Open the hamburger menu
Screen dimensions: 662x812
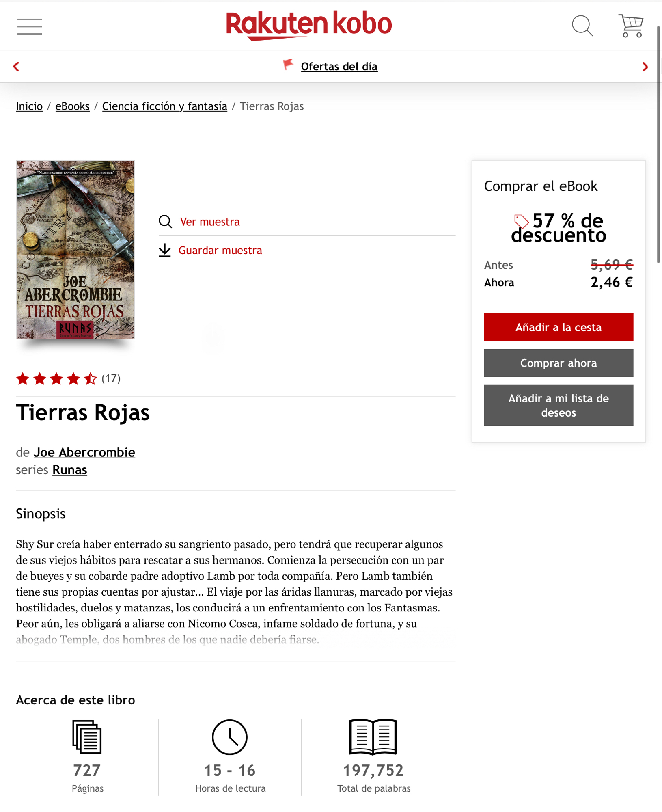pyautogui.click(x=30, y=26)
